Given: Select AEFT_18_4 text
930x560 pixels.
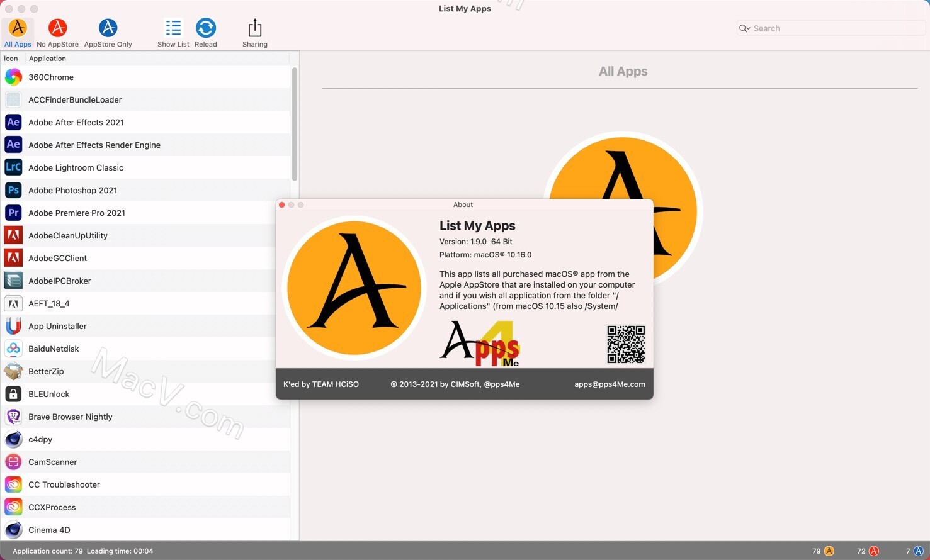Looking at the screenshot, I should coord(48,303).
